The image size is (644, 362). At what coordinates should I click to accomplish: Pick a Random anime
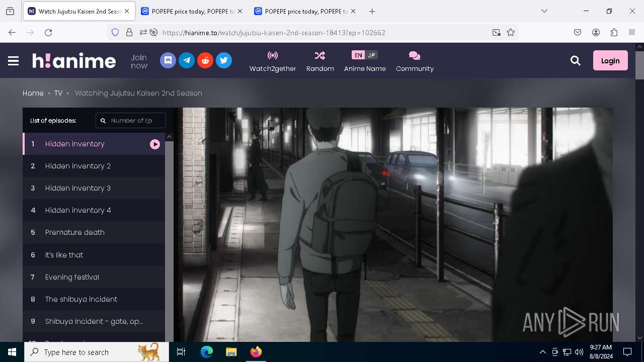click(320, 61)
